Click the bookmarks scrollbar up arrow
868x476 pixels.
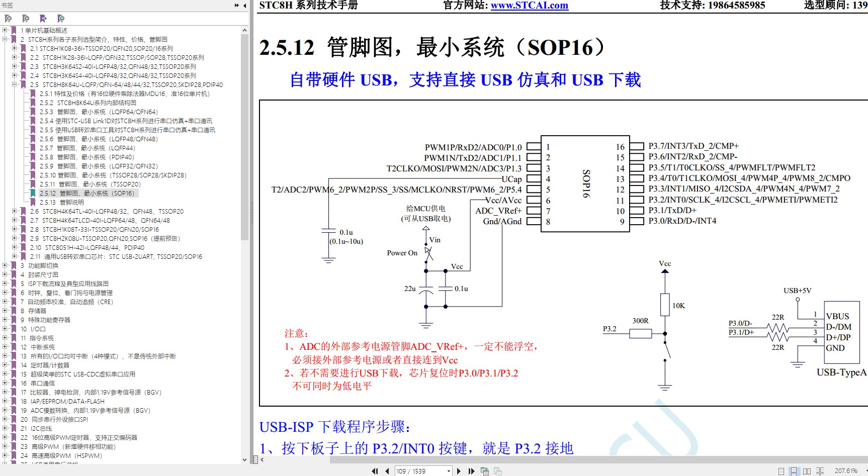pyautogui.click(x=244, y=30)
